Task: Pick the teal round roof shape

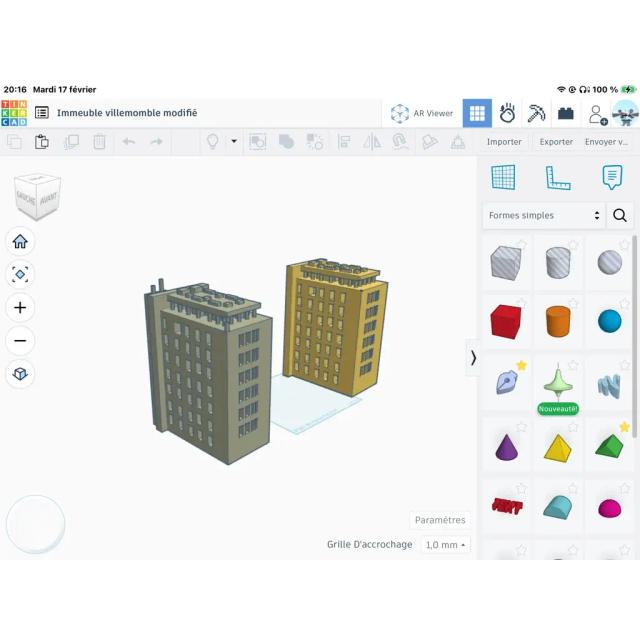Action: (x=558, y=507)
